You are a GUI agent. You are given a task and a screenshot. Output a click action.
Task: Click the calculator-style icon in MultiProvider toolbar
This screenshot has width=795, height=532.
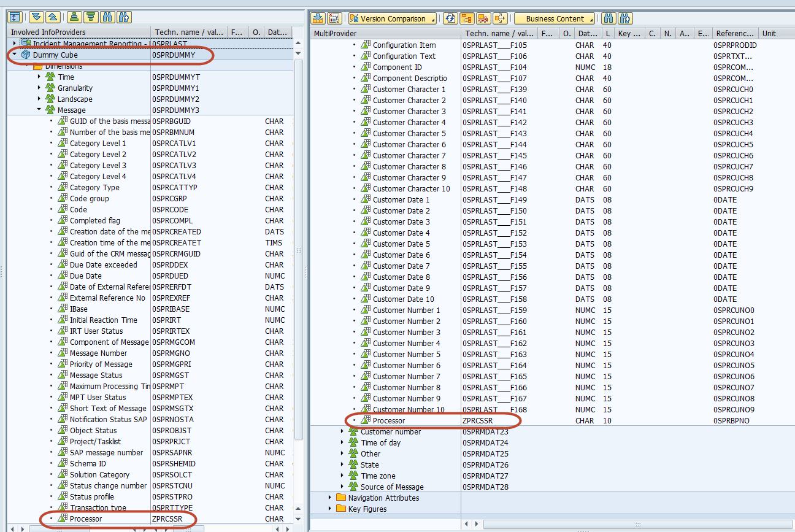click(x=334, y=18)
